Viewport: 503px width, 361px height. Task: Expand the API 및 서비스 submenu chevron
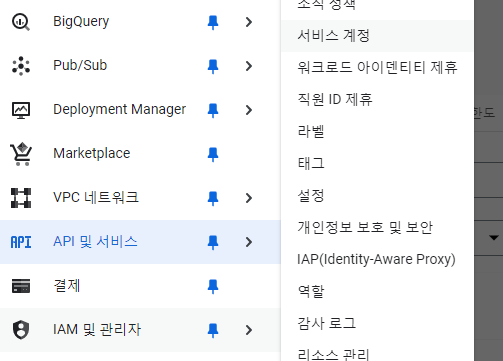point(249,242)
